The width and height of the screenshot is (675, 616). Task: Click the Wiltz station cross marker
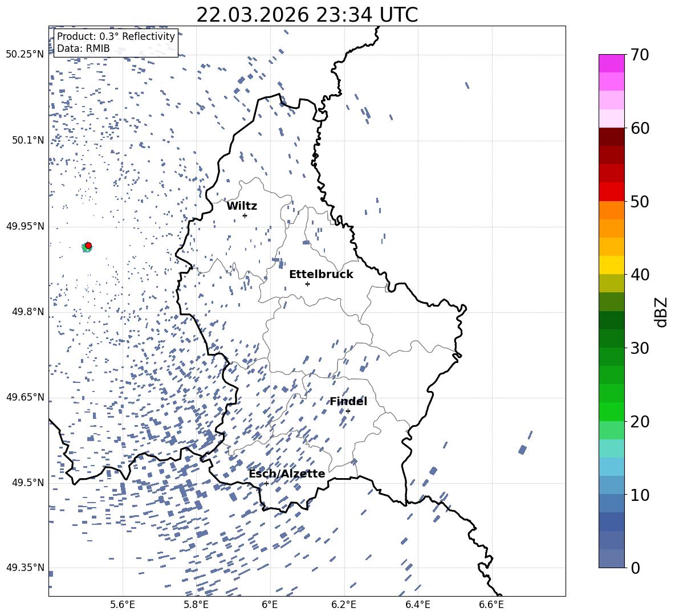click(245, 215)
